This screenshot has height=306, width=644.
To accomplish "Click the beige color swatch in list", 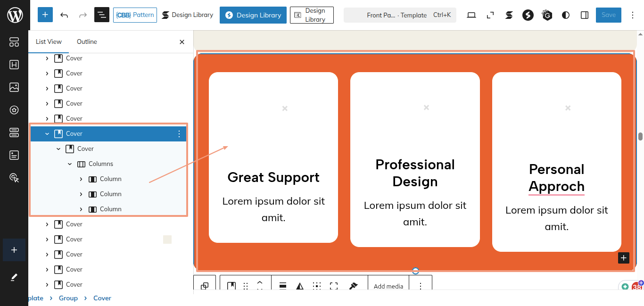I will click(167, 240).
